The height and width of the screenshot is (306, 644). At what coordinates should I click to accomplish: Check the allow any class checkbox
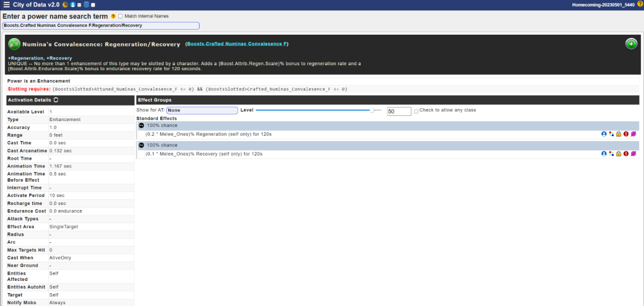pyautogui.click(x=416, y=111)
